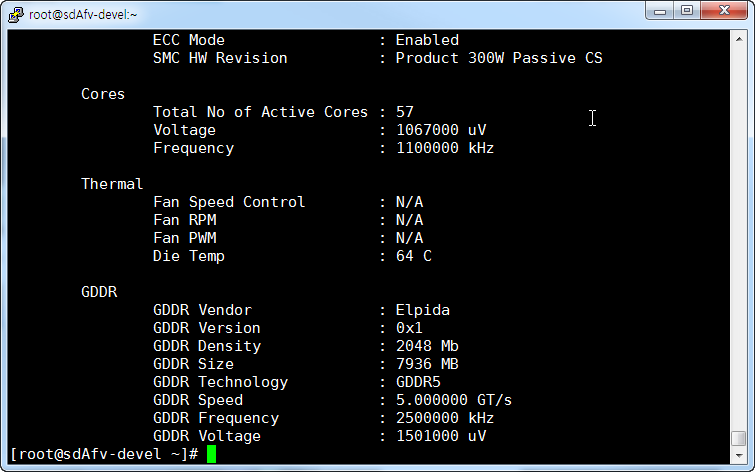The image size is (755, 472).
Task: Click the Thermal section heading
Action: coord(112,184)
